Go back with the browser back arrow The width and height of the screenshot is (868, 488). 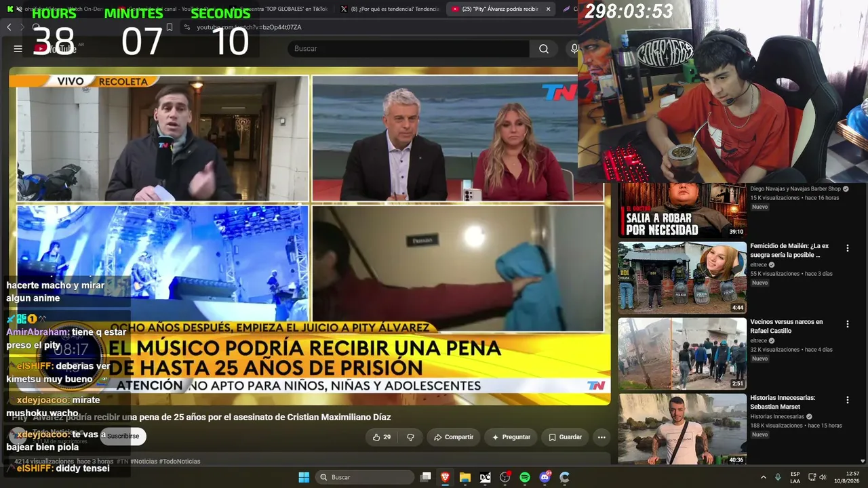tap(9, 27)
